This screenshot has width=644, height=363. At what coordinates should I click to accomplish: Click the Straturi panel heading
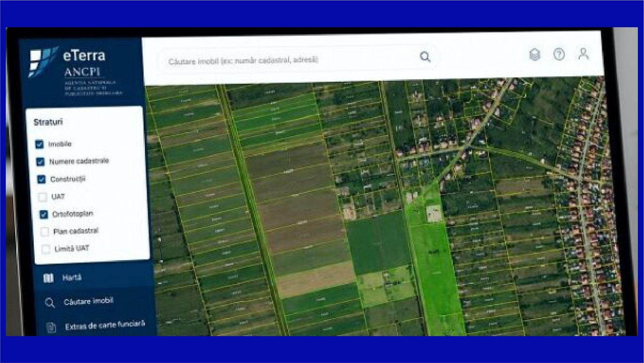[x=48, y=122]
